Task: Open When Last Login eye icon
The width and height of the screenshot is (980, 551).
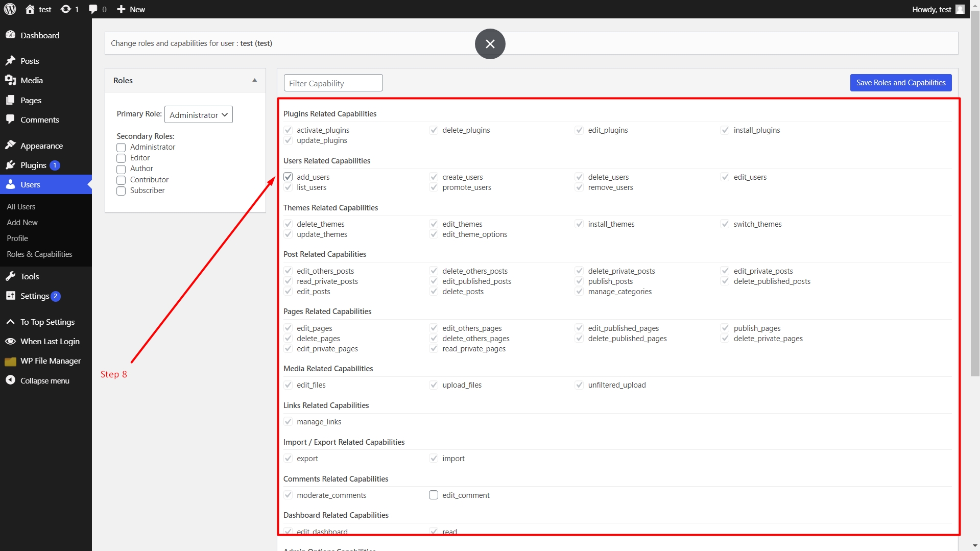Action: click(x=10, y=341)
